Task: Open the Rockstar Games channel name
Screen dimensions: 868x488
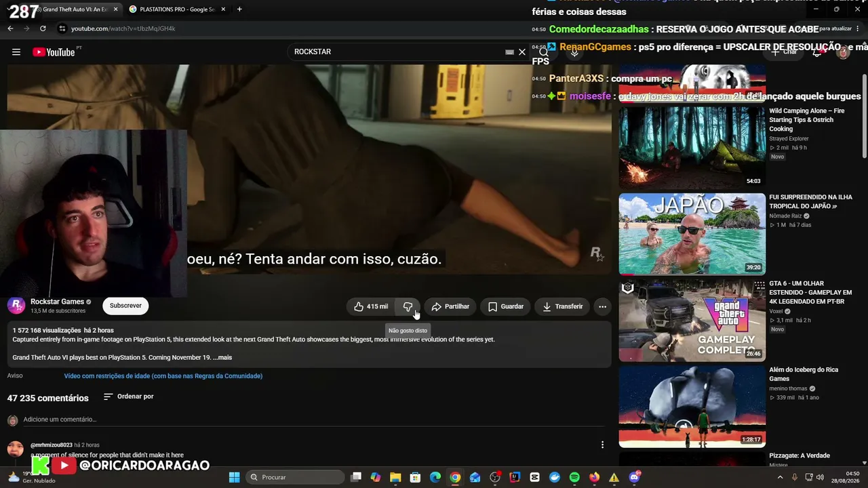Action: (57, 302)
